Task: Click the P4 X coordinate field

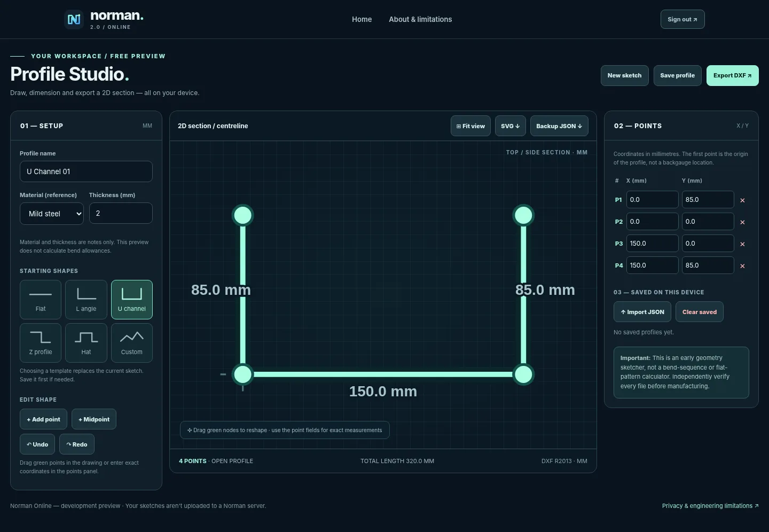Action: point(653,265)
